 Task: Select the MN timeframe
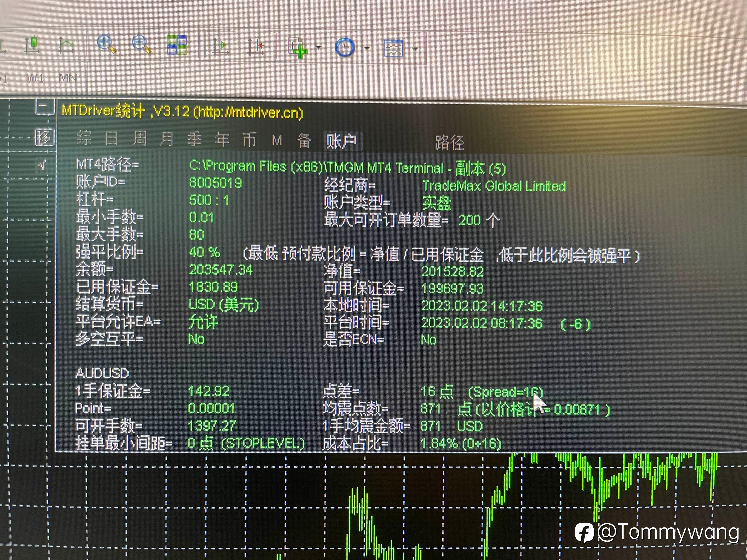point(68,78)
